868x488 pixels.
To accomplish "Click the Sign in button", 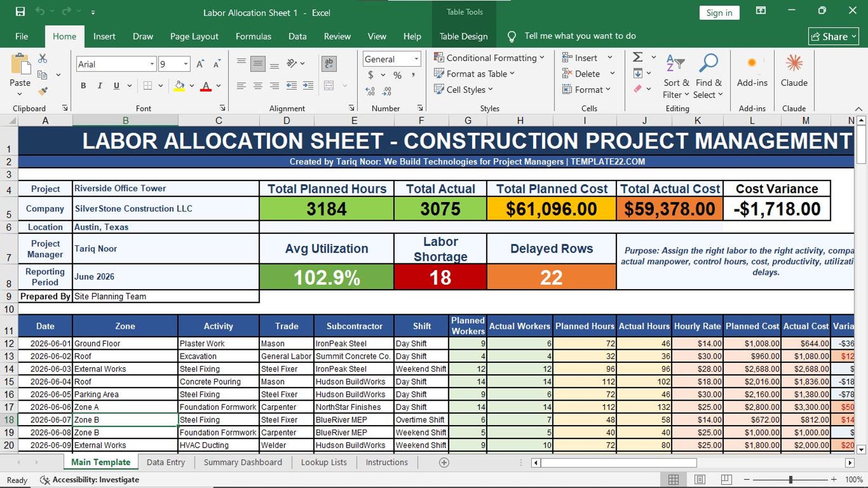I will pos(719,13).
